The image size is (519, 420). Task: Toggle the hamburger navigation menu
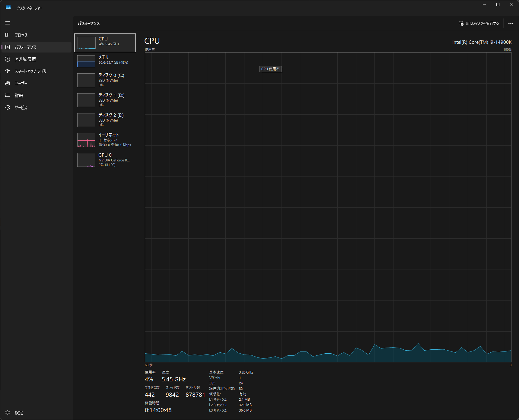8,23
